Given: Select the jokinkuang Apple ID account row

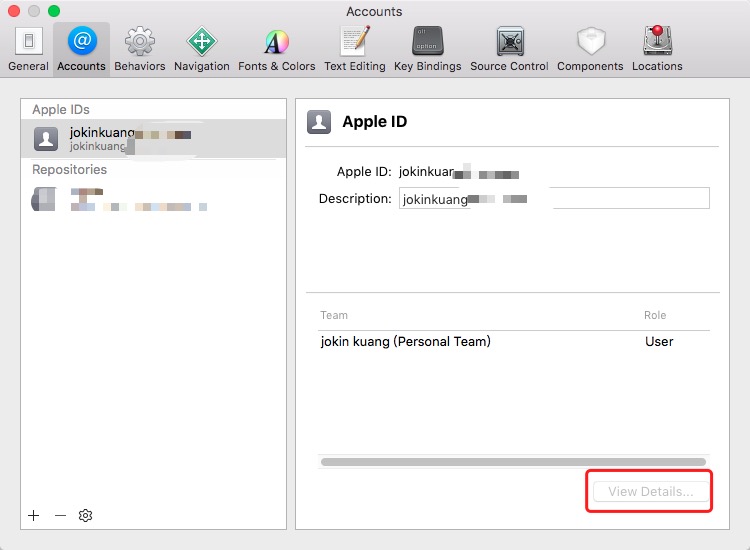Looking at the screenshot, I should (154, 139).
